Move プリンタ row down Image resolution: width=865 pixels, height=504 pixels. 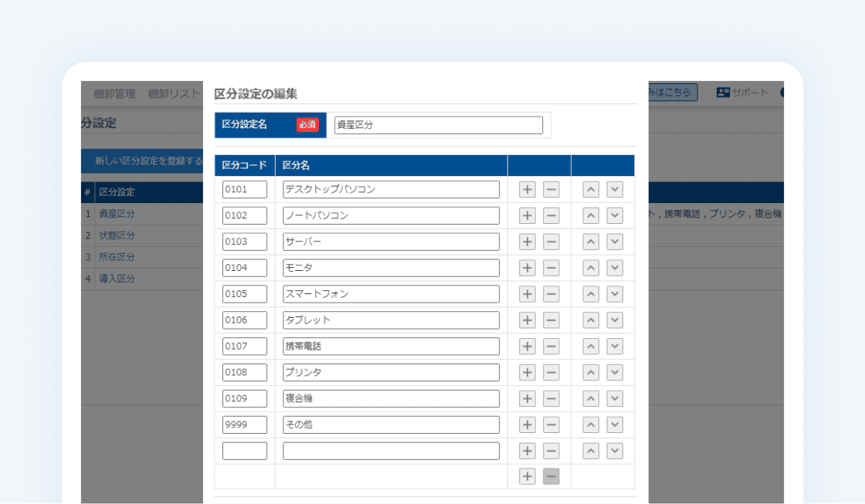pyautogui.click(x=615, y=372)
